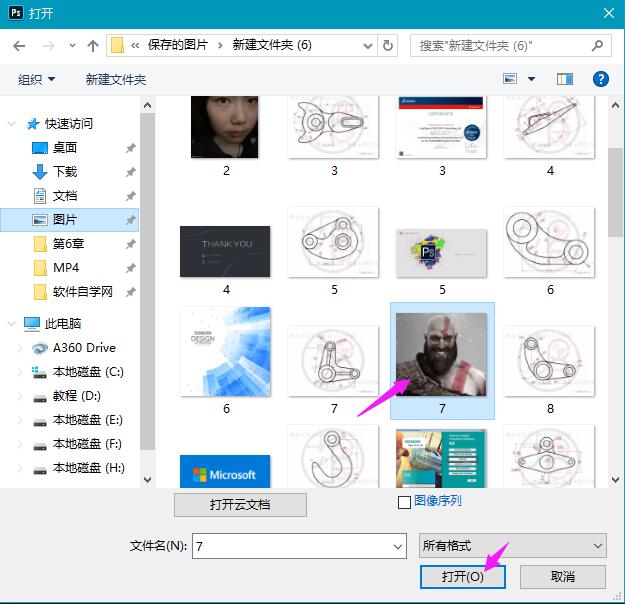
Task: Open the address bar path dropdown
Action: click(368, 46)
